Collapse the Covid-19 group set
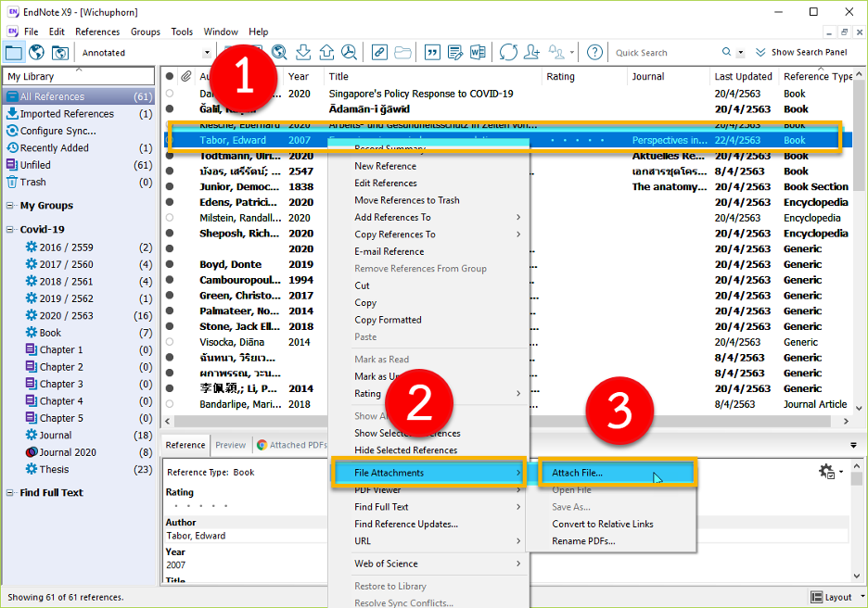This screenshot has height=608, width=868. tap(11, 230)
